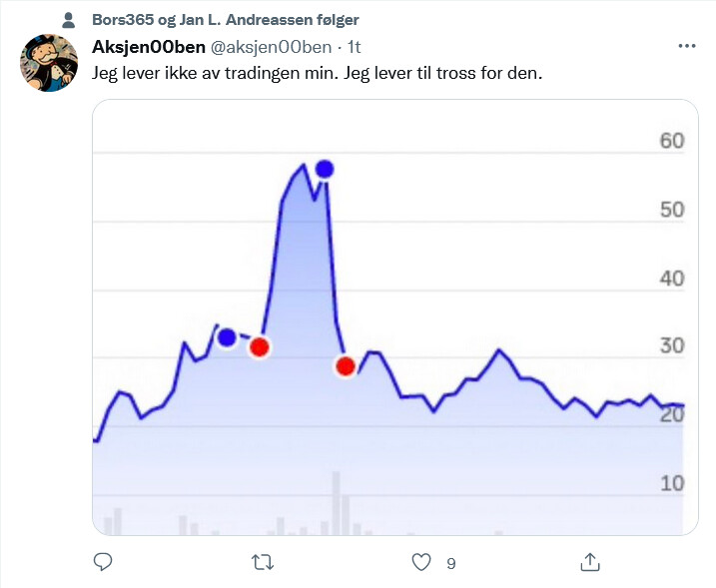Click the reply speech bubble icon

pyautogui.click(x=103, y=562)
